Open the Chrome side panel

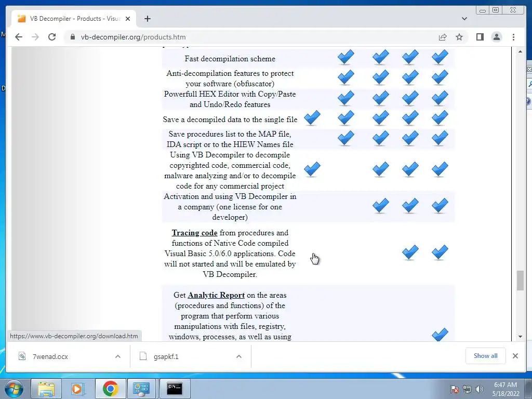pyautogui.click(x=480, y=37)
